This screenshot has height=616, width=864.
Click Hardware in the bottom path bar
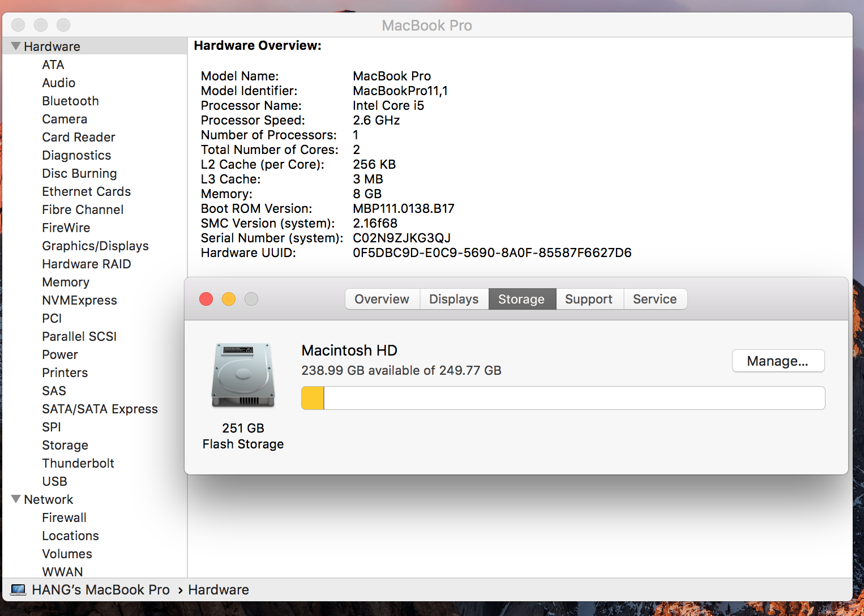[x=219, y=590]
